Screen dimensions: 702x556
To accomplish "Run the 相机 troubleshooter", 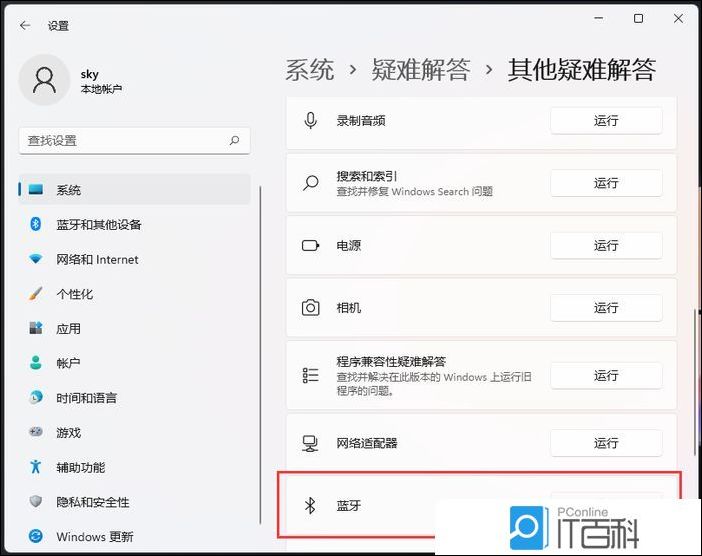I will [x=606, y=308].
